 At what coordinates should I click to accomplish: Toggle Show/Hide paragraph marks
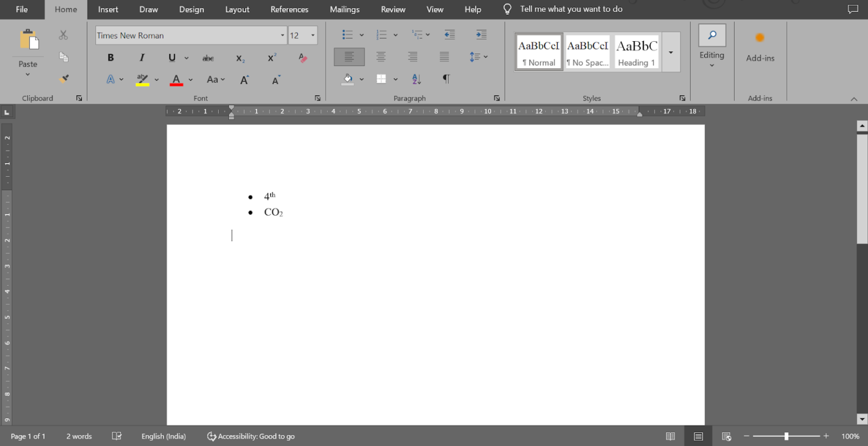tap(446, 79)
